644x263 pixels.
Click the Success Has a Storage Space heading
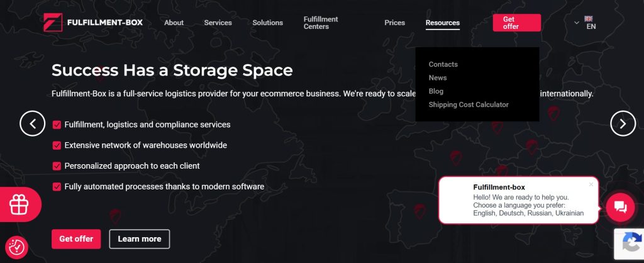172,70
